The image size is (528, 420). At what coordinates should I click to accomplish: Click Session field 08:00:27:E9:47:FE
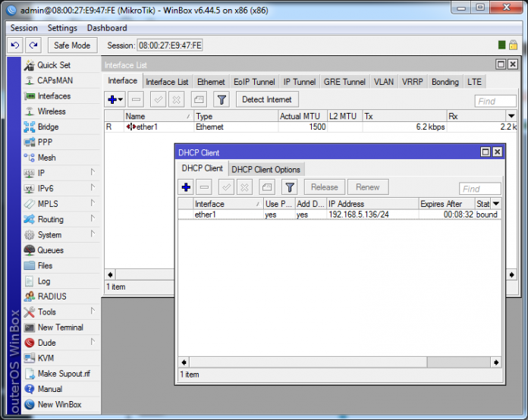click(x=170, y=45)
